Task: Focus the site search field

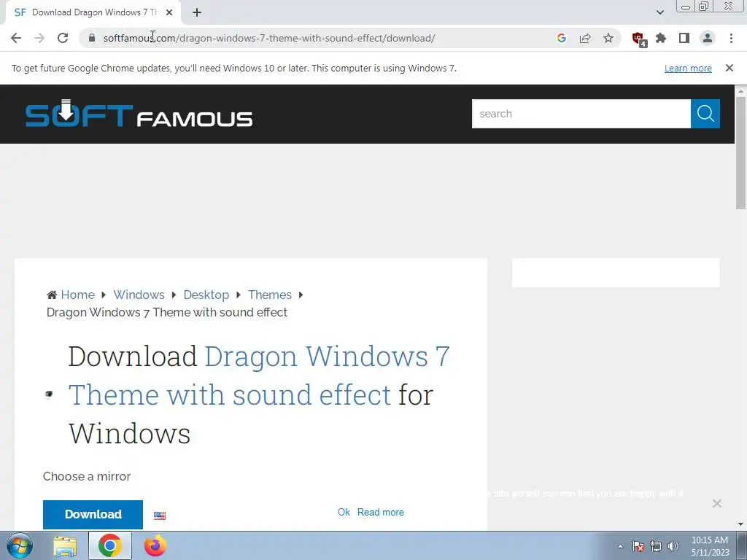Action: (581, 114)
